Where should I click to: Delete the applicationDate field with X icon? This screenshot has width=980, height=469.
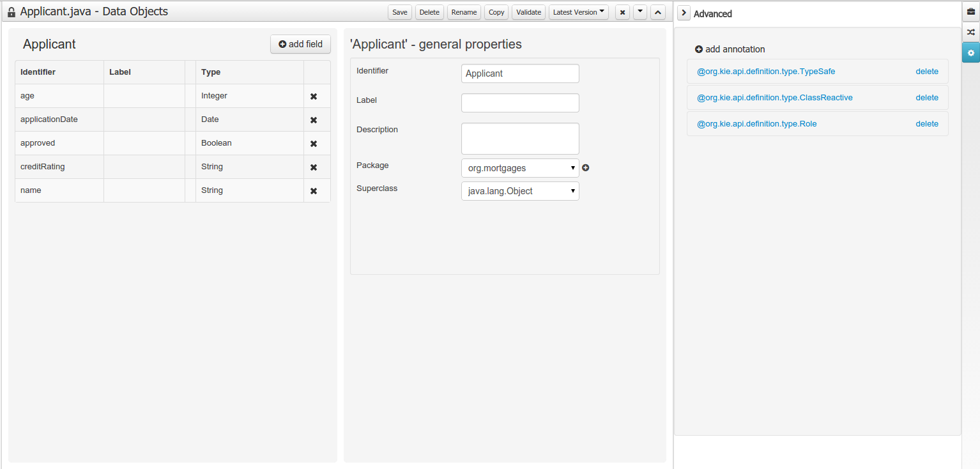314,120
